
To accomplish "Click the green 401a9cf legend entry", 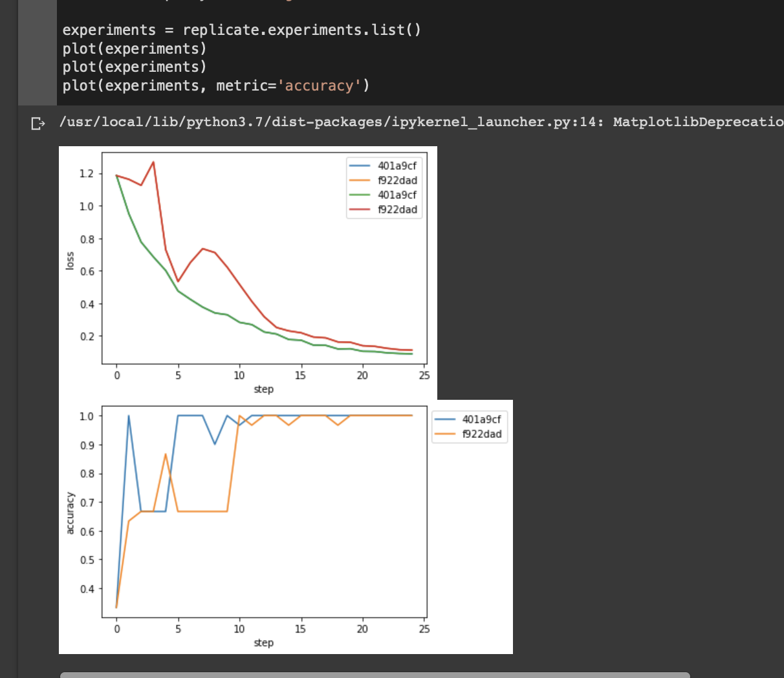I will point(384,195).
